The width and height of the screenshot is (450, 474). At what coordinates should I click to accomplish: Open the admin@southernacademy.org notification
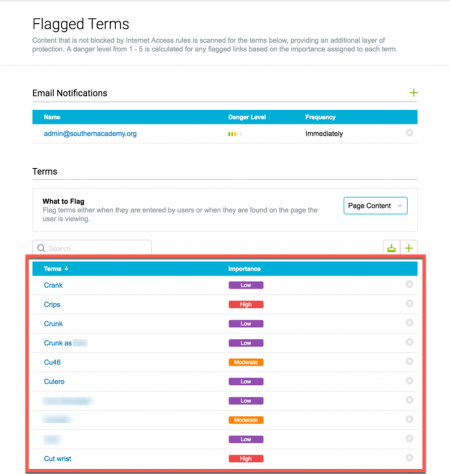coord(90,134)
